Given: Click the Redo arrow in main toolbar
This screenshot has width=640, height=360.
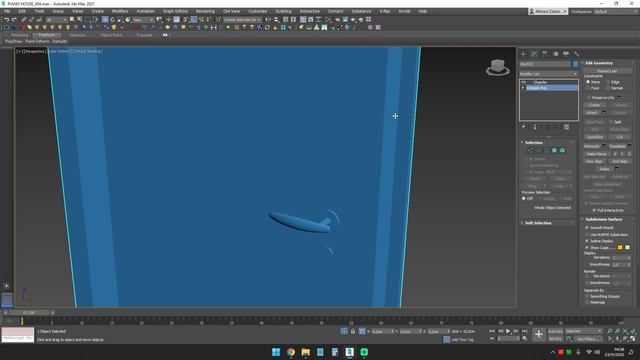Looking at the screenshot, I should click(x=14, y=20).
